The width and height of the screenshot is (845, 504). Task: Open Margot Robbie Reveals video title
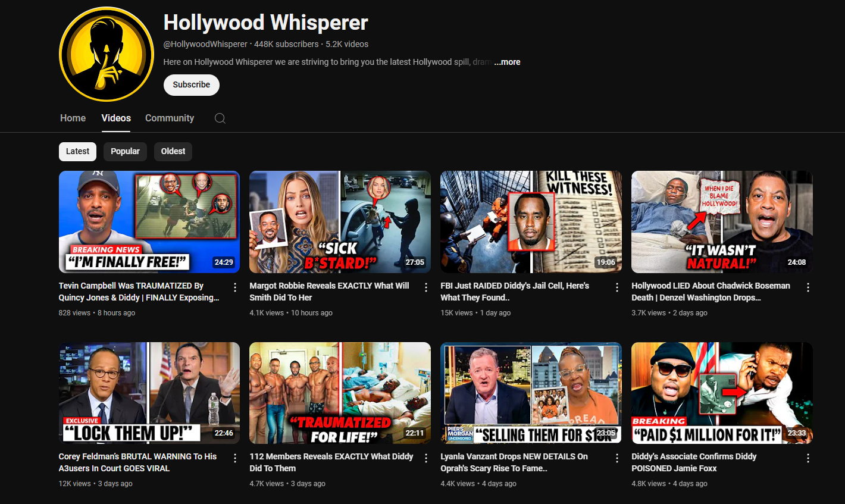330,292
